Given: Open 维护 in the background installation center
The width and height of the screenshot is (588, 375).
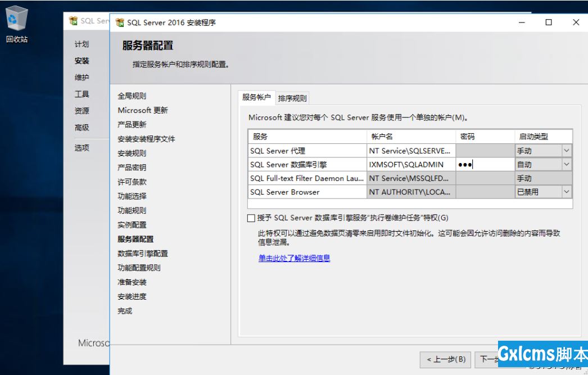Looking at the screenshot, I should point(82,77).
